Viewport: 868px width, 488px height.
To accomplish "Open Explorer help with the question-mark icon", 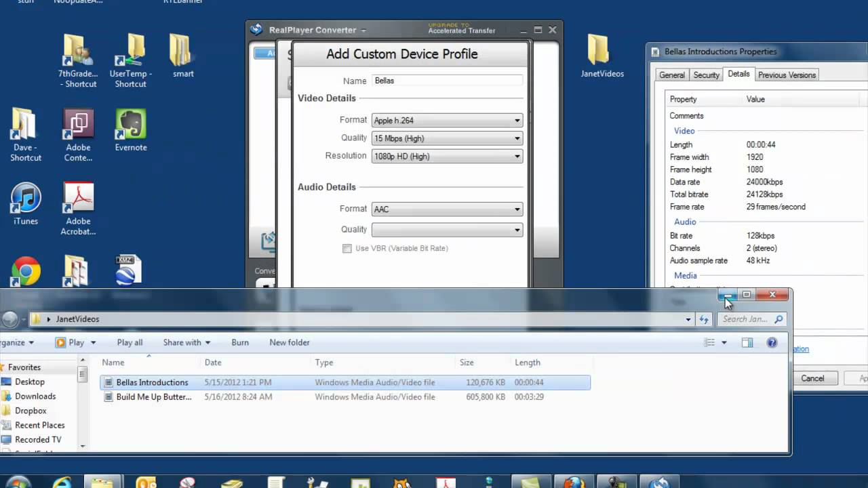I will coord(772,342).
